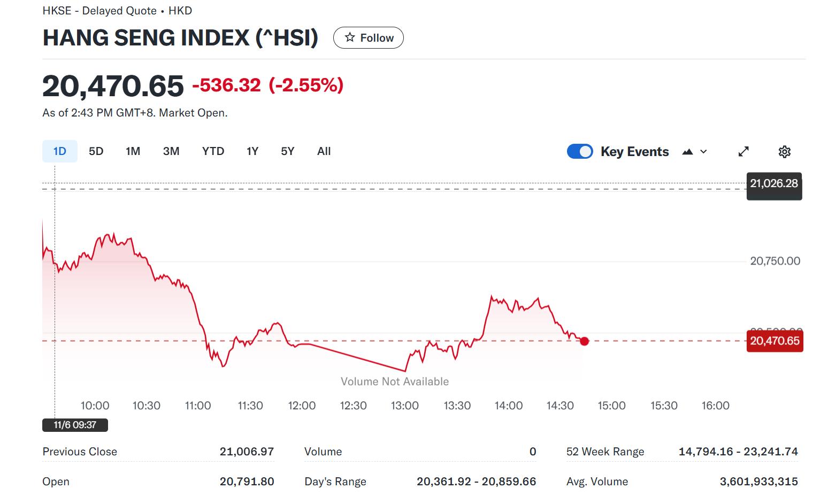Click the Previous Close label

coord(80,452)
